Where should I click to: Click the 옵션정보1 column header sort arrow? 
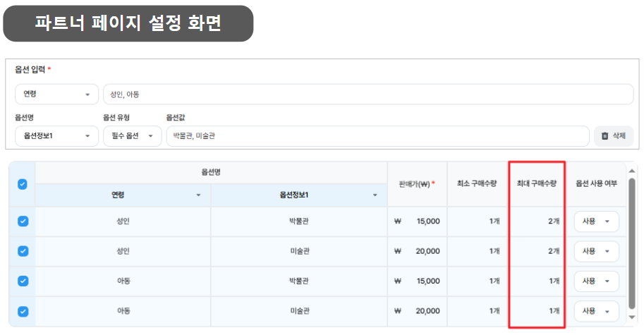[x=375, y=195]
